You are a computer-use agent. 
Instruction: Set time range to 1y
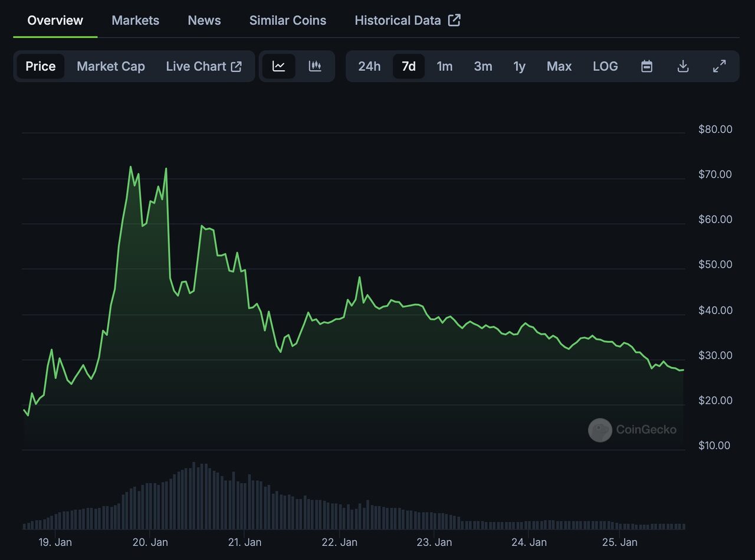click(x=520, y=66)
